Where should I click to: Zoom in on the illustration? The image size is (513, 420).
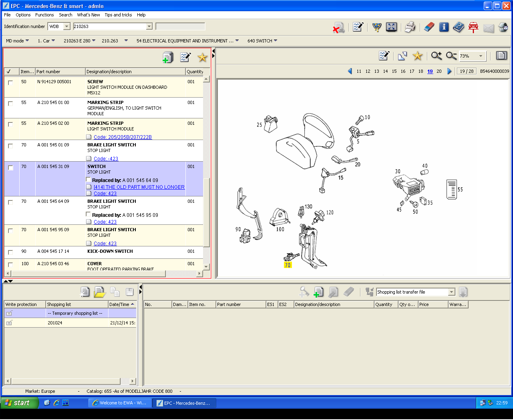[437, 56]
